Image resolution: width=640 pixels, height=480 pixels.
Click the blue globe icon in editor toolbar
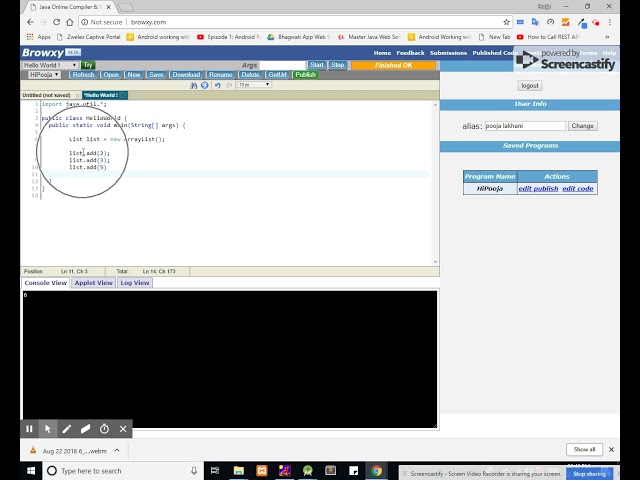[205, 85]
